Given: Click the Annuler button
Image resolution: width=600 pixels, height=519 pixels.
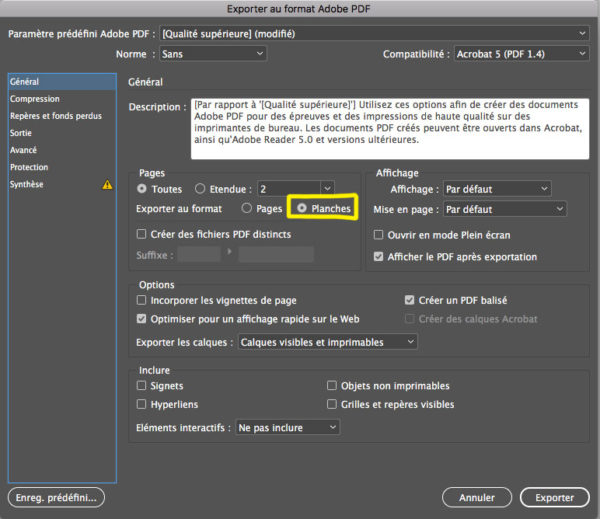Looking at the screenshot, I should 477,497.
